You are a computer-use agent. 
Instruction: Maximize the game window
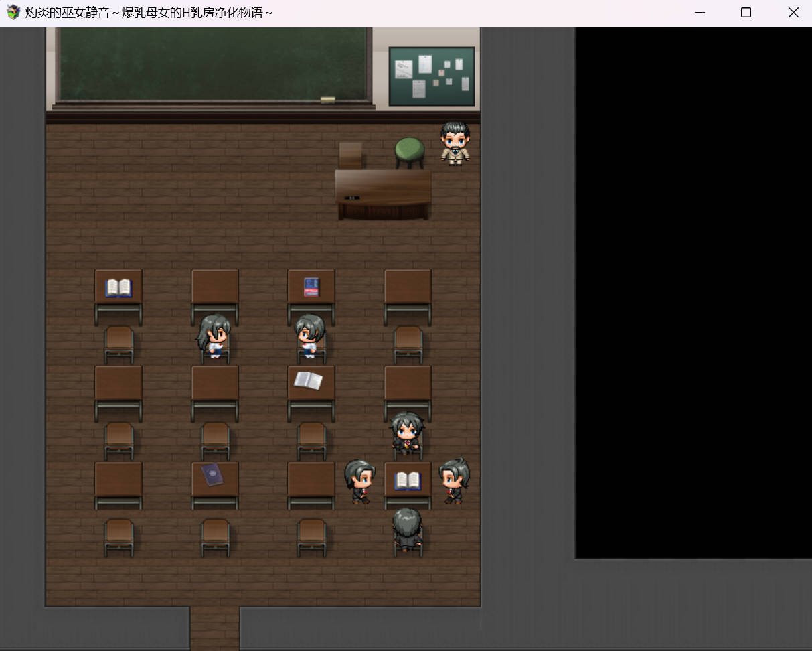pos(746,13)
